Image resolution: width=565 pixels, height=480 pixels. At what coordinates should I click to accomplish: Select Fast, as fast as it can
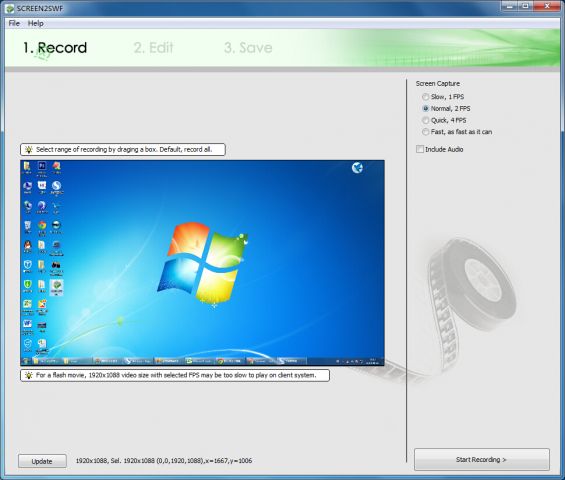pyautogui.click(x=426, y=132)
